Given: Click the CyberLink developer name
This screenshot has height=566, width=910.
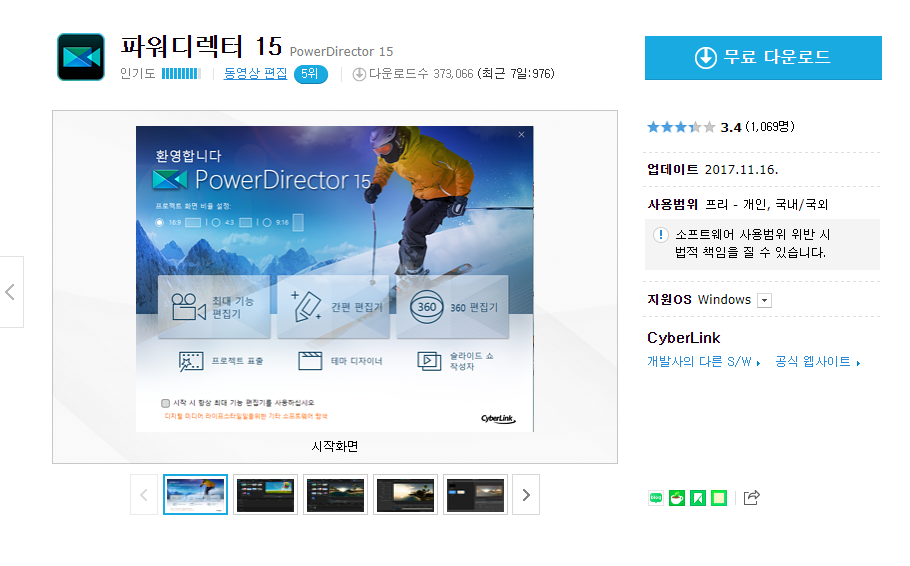Looking at the screenshot, I should 684,338.
